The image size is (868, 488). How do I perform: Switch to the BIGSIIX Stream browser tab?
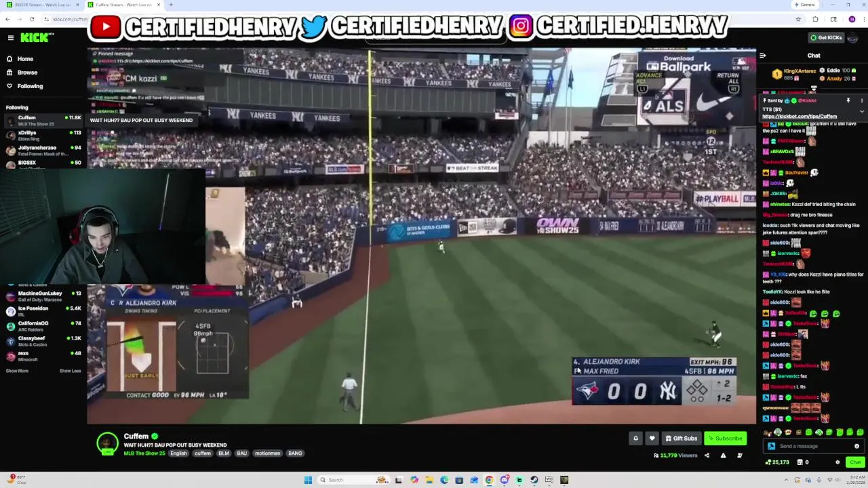(41, 5)
